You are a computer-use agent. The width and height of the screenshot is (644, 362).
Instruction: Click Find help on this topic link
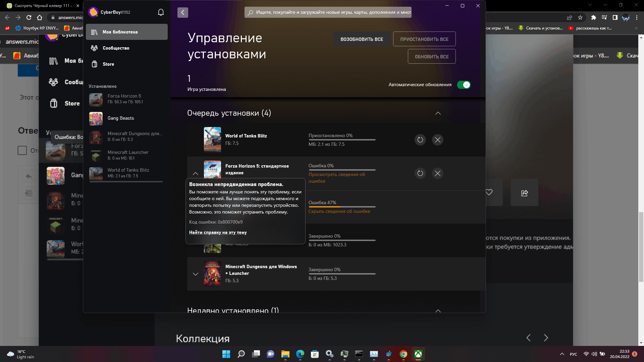click(x=218, y=232)
